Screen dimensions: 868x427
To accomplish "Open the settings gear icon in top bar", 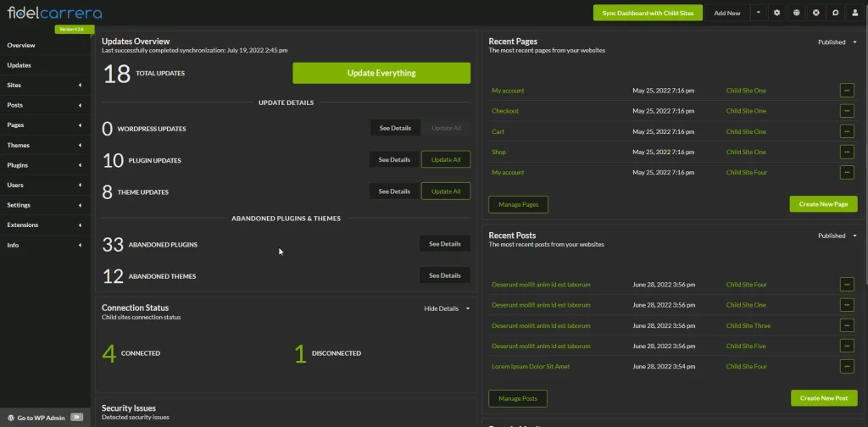I will [776, 13].
